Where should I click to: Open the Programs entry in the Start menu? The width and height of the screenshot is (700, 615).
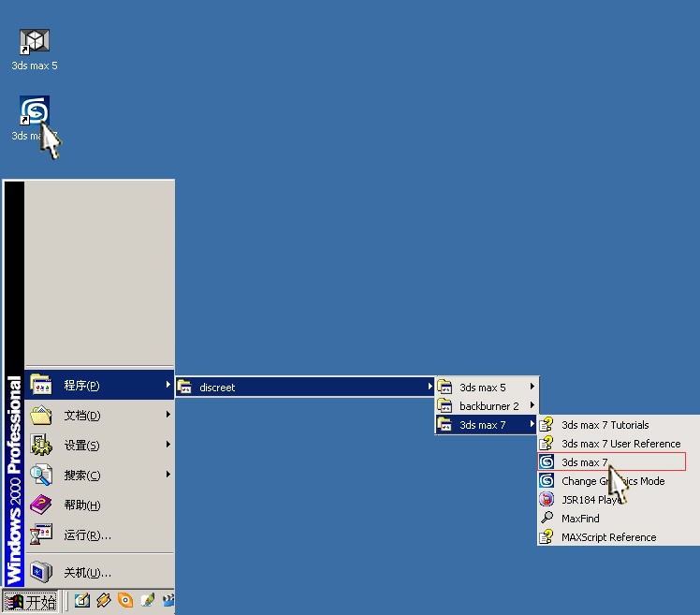click(99, 385)
